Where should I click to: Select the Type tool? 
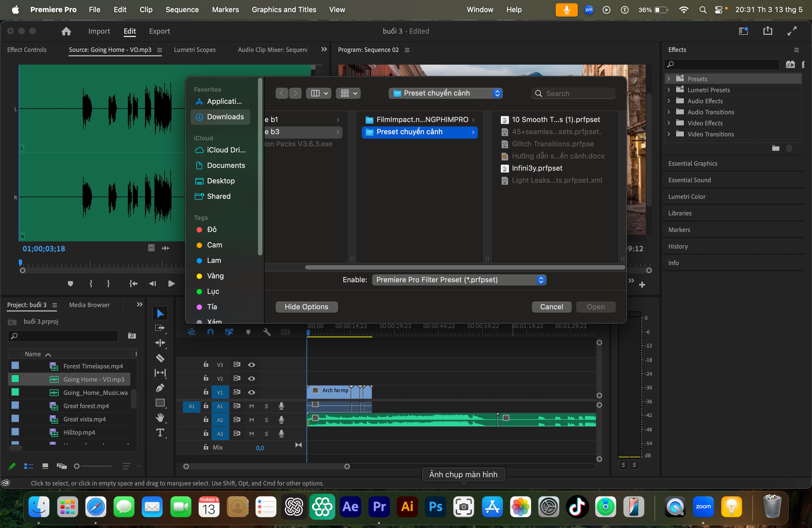pyautogui.click(x=160, y=433)
